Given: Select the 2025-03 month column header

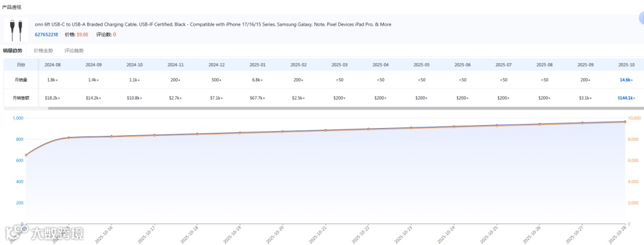Looking at the screenshot, I should (x=340, y=65).
